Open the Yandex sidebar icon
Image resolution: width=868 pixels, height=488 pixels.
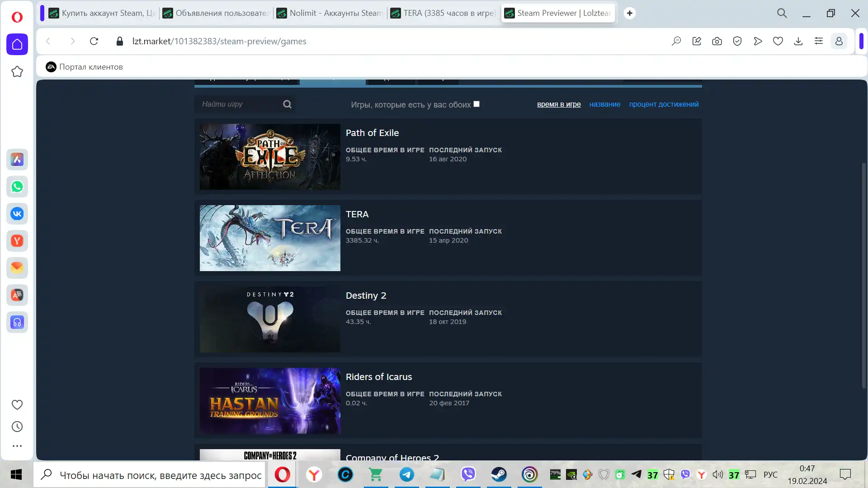[x=17, y=241]
